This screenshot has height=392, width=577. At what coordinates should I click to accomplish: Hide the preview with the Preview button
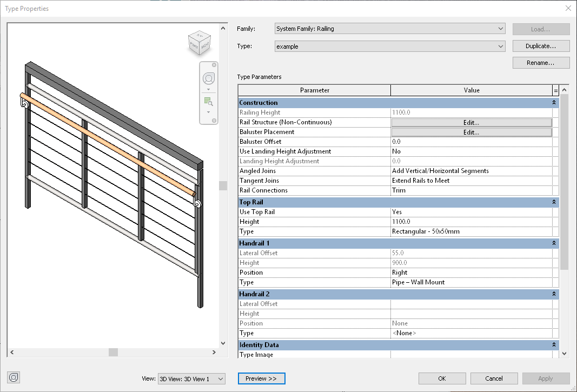pyautogui.click(x=261, y=378)
